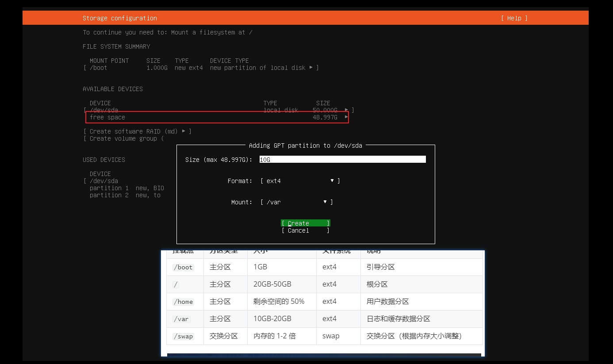Select Create volume group option
The image size is (613, 364).
coord(123,138)
